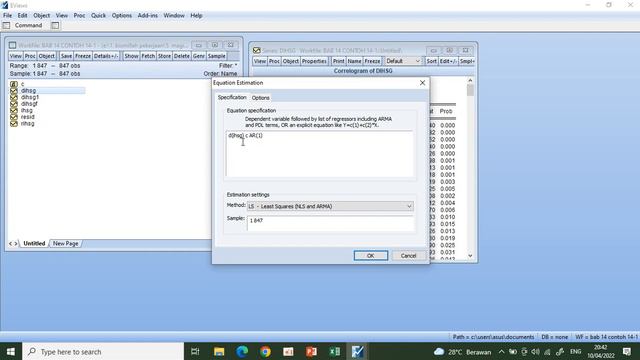Open the Edit menu
The width and height of the screenshot is (640, 360).
point(22,16)
